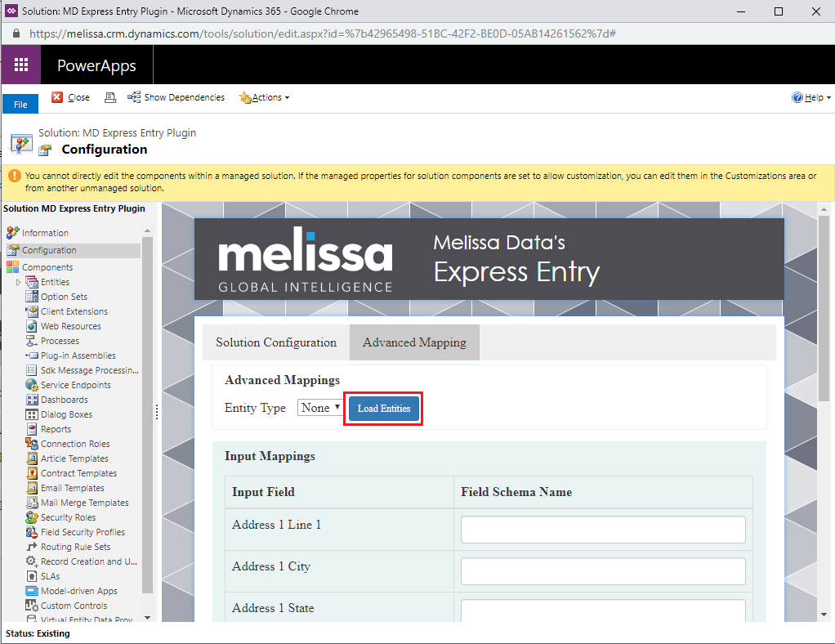The height and width of the screenshot is (644, 835).
Task: Select the Advanced Mapping tab
Action: pyautogui.click(x=414, y=342)
